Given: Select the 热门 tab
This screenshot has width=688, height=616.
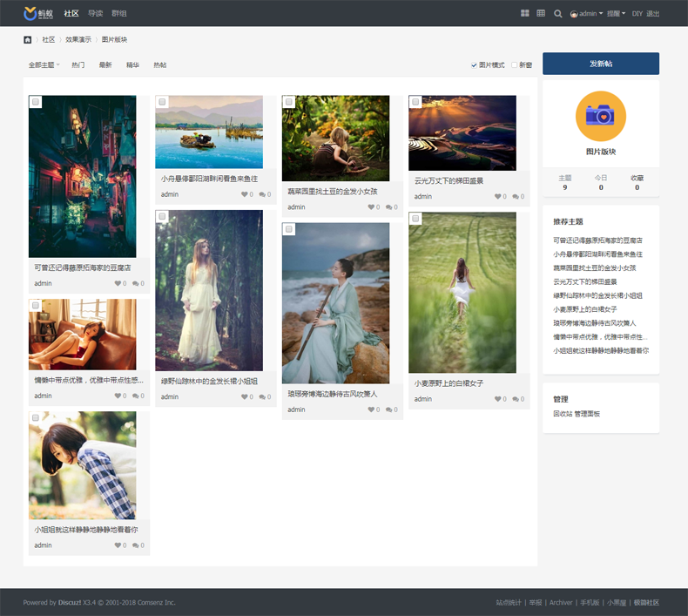Looking at the screenshot, I should [x=78, y=65].
